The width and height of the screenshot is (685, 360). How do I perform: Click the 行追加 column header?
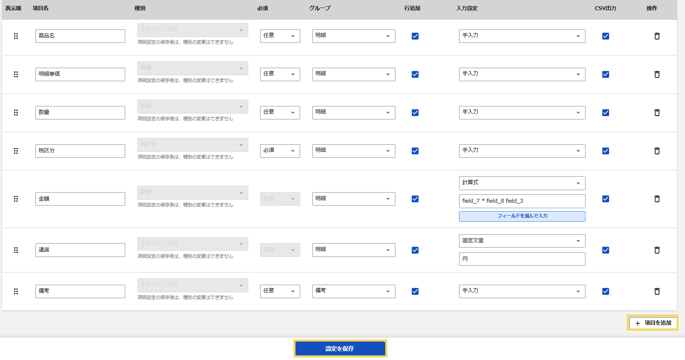click(x=412, y=8)
